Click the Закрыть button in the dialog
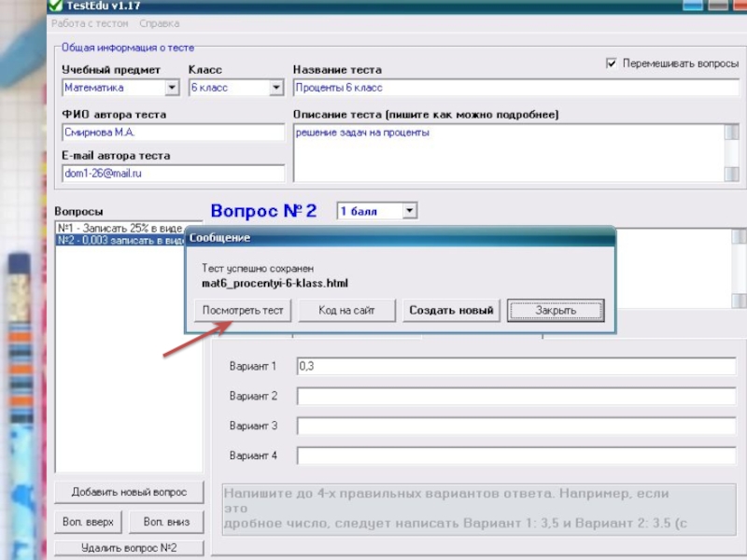 point(556,311)
